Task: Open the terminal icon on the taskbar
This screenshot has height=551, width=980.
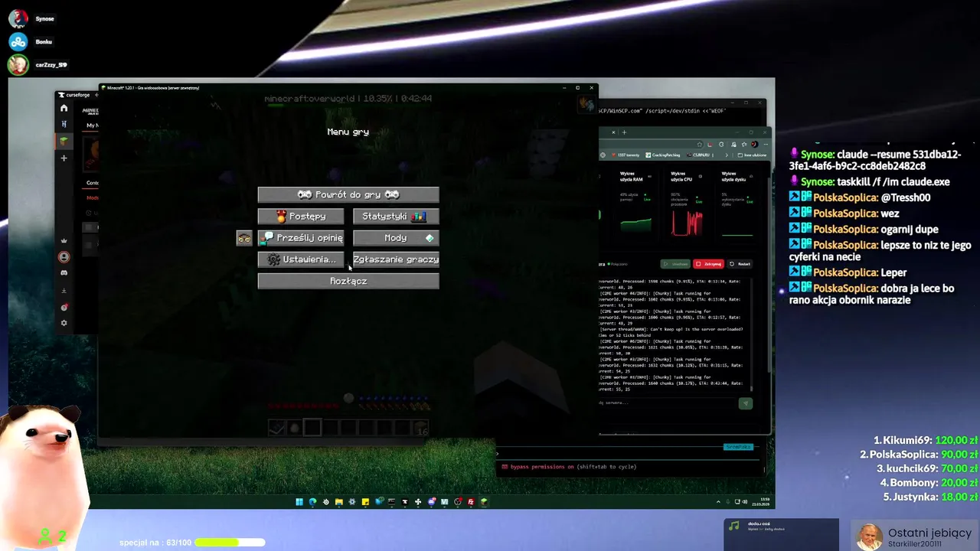Action: pos(391,502)
